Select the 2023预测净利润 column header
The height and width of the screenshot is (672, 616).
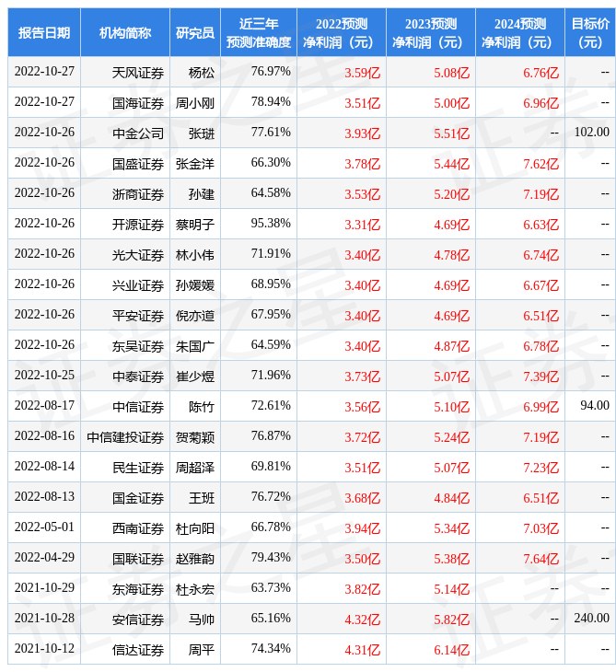[431, 32]
